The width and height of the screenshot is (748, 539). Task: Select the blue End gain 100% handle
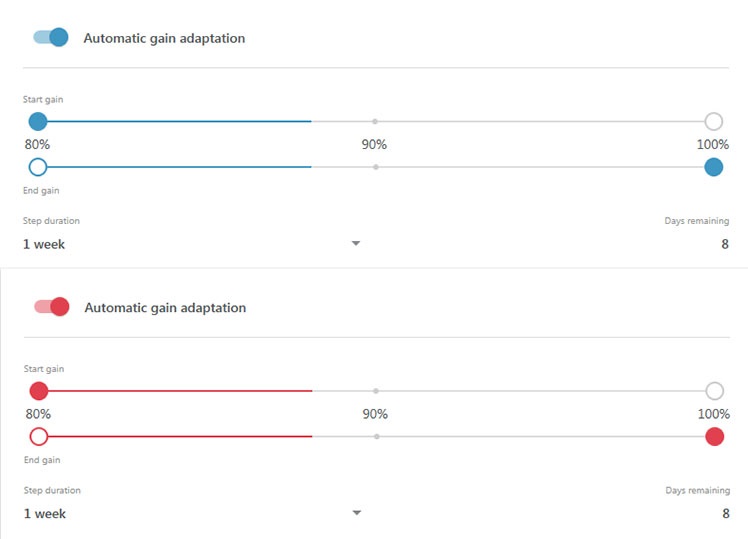[714, 167]
